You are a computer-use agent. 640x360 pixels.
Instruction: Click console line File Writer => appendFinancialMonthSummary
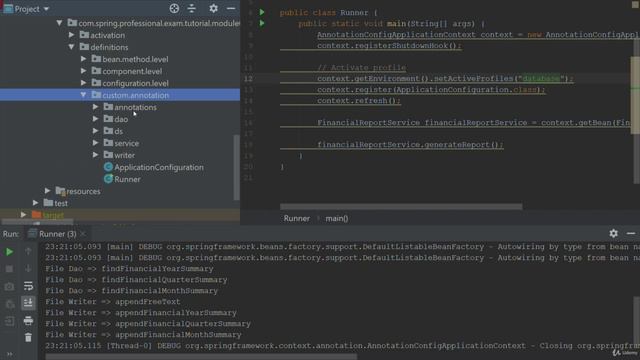pos(143,335)
